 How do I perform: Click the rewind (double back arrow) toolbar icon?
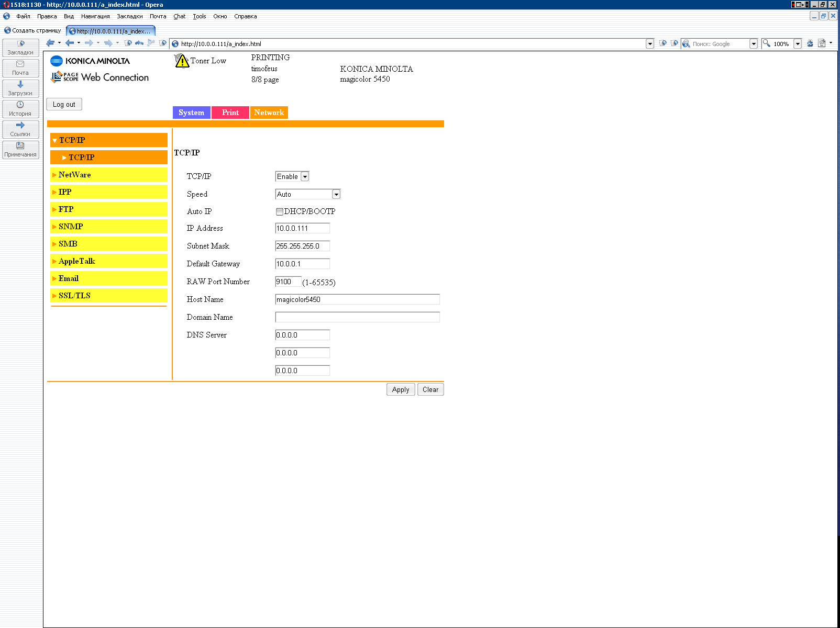[x=50, y=43]
